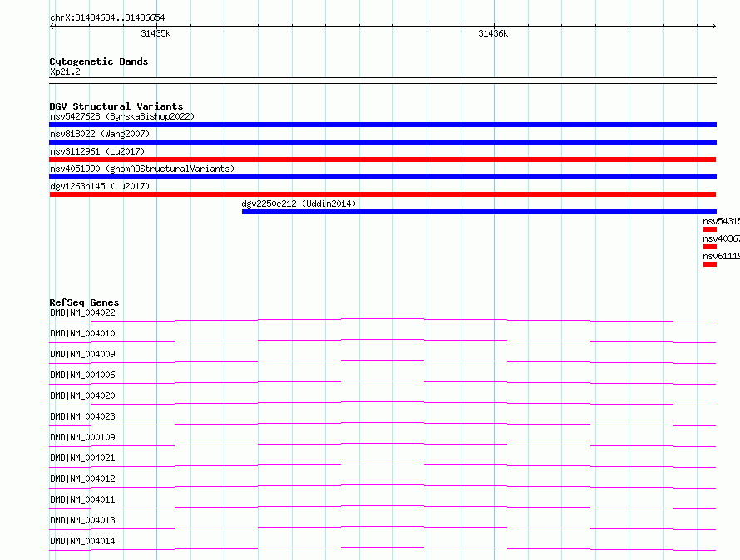Click nsv5427628 (ByrskaBishop2022) label

(x=122, y=116)
